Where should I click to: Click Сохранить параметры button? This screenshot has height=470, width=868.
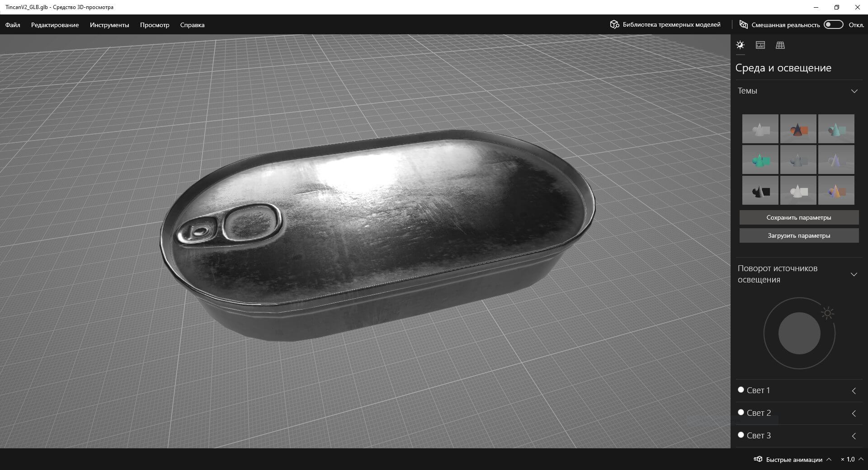click(x=799, y=217)
